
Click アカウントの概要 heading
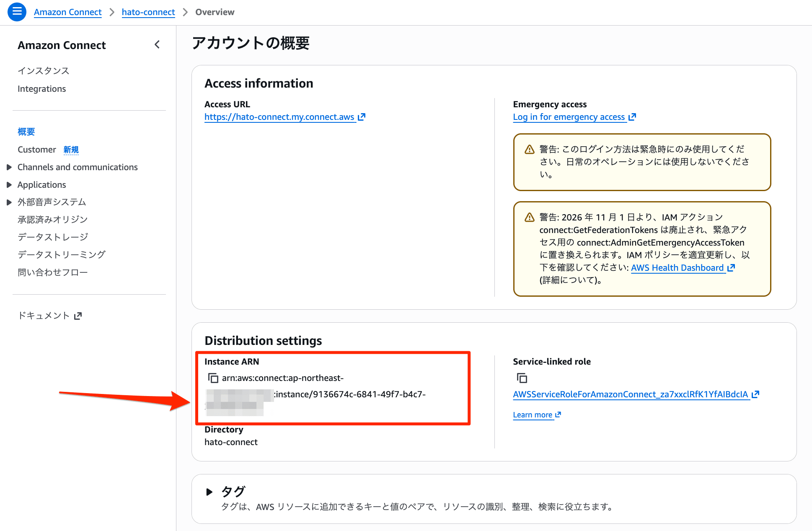tap(251, 43)
